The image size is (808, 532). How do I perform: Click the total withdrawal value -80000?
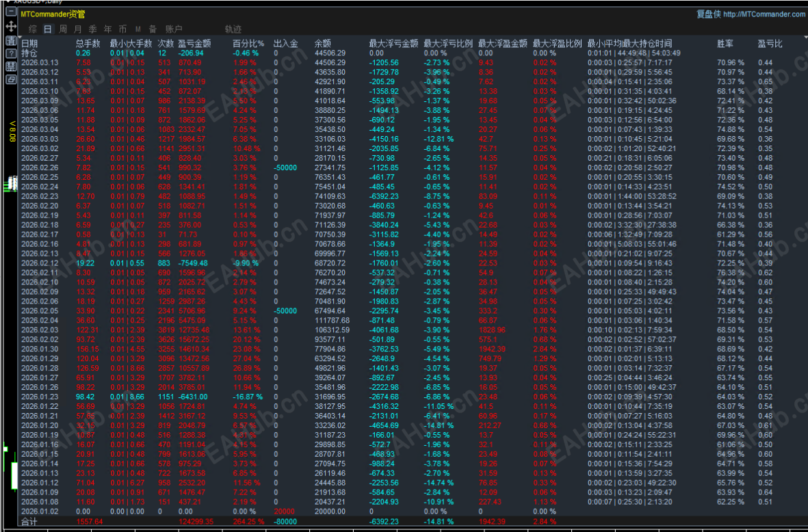tap(285, 522)
